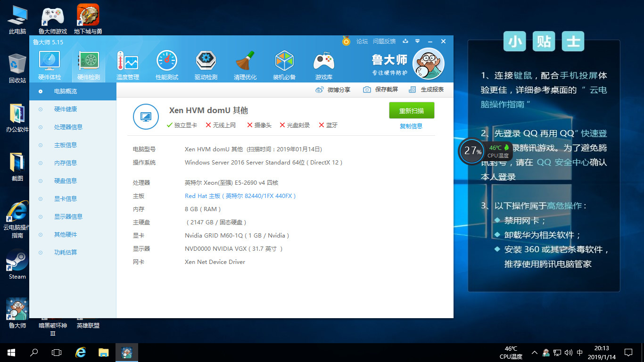This screenshot has width=644, height=362.
Task: Open 温度管理 temperature management
Action: tap(128, 66)
